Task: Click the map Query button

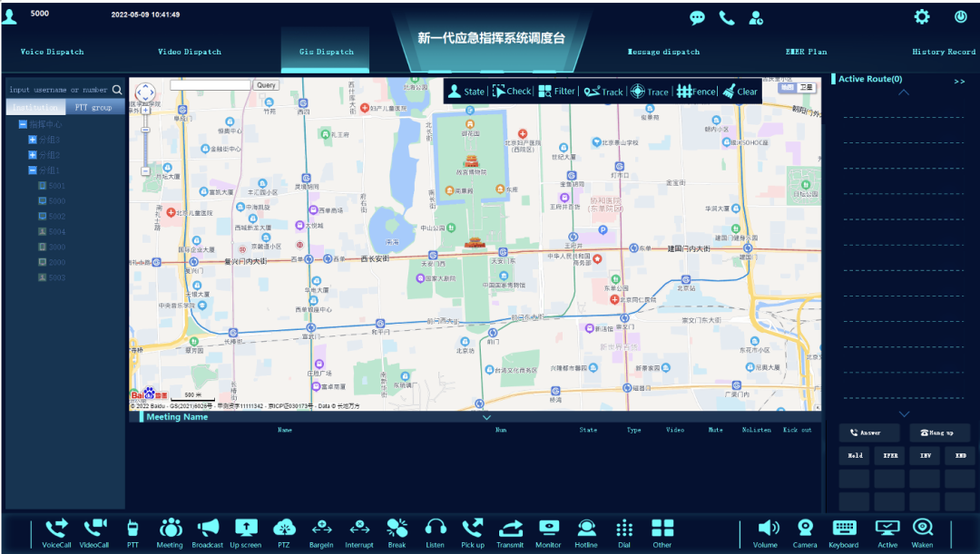Action: click(266, 85)
